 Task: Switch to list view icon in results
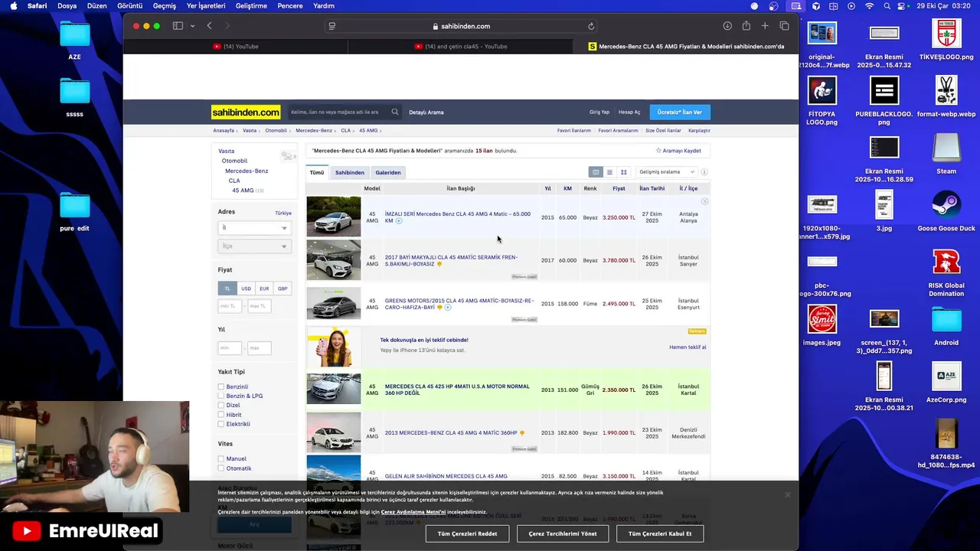point(609,172)
